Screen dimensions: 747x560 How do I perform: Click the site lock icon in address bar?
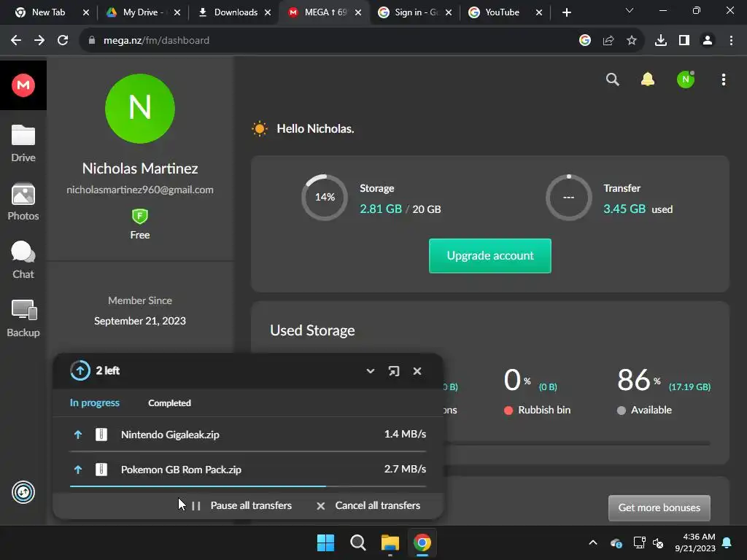tap(92, 41)
